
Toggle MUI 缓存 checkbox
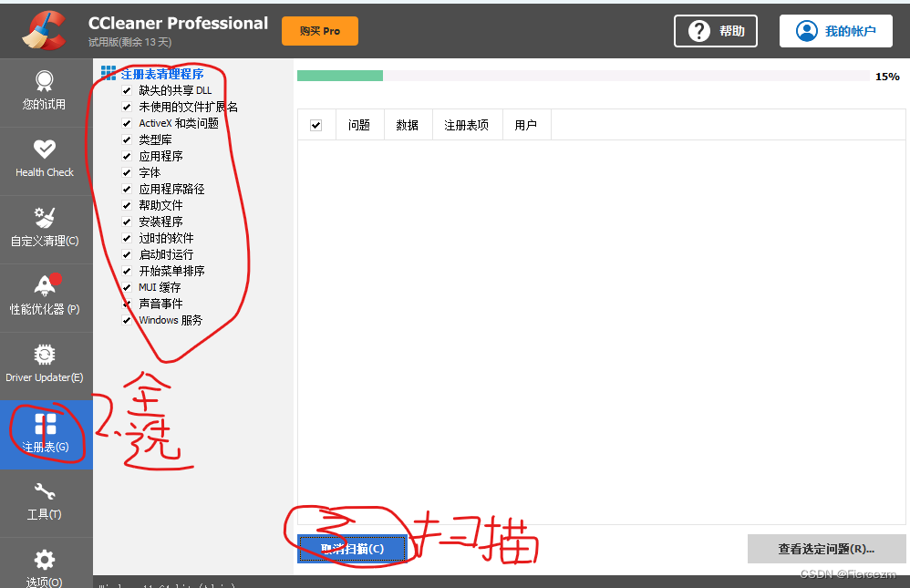pyautogui.click(x=127, y=287)
